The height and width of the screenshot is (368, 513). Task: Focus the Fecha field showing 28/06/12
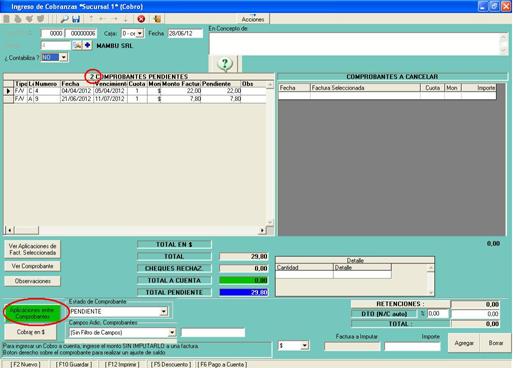[x=185, y=33]
